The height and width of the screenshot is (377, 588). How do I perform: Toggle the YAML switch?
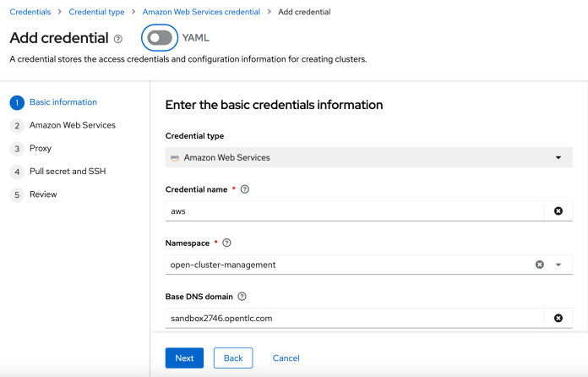(160, 38)
